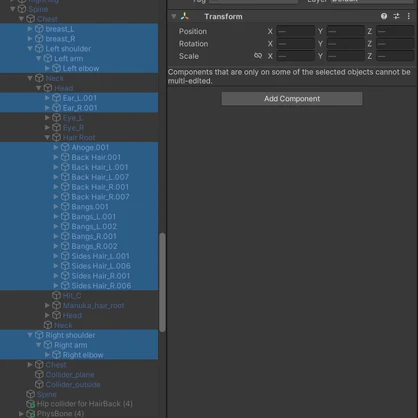Image resolution: width=418 pixels, height=418 pixels.
Task: Edit Rotation Y field
Action: coord(345,44)
